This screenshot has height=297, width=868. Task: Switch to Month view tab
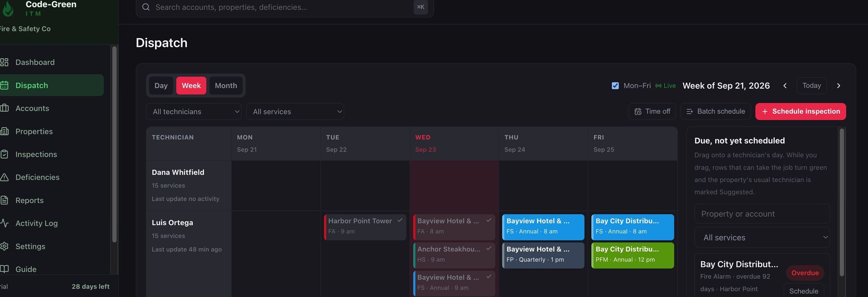coord(226,86)
